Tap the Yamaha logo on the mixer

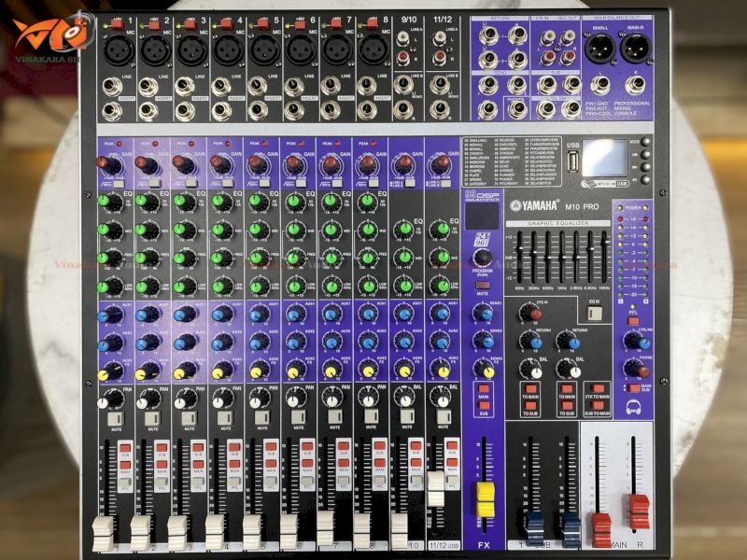[x=534, y=205]
